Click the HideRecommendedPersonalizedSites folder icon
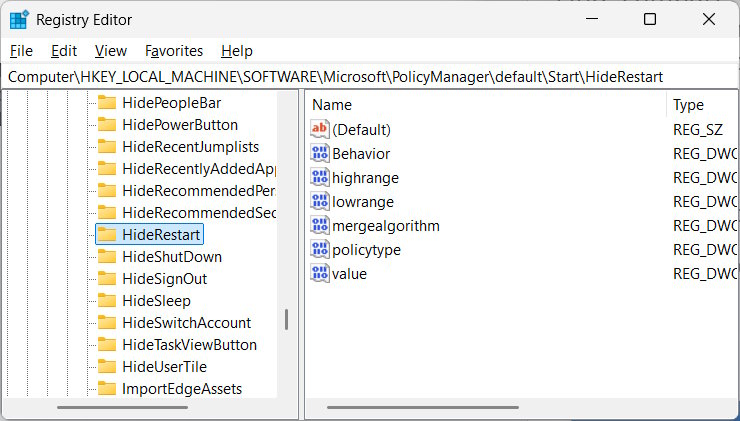This screenshot has width=740, height=421. tap(107, 191)
